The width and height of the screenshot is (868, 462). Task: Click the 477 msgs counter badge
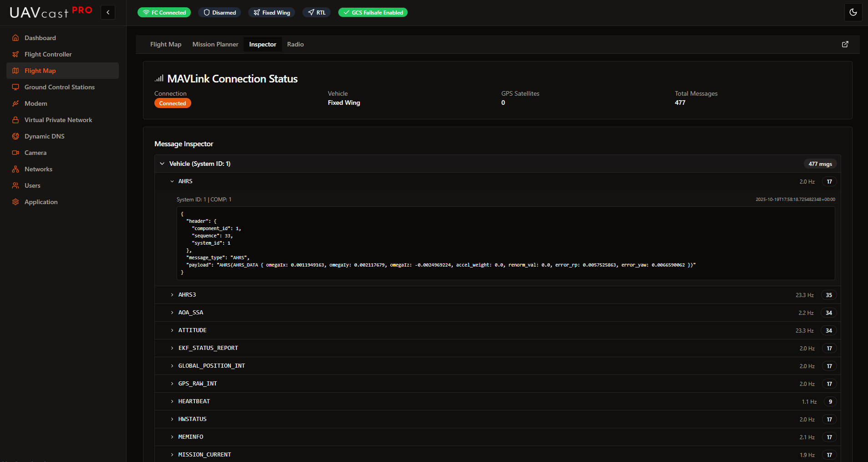pos(820,164)
